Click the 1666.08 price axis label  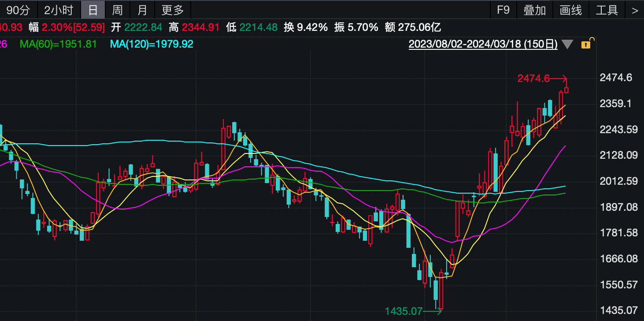tap(619, 258)
